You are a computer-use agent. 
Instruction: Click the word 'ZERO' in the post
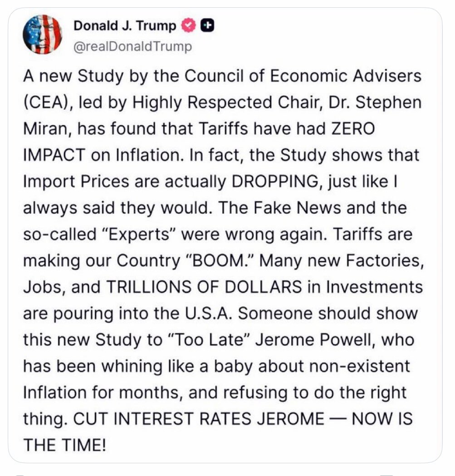(x=353, y=129)
